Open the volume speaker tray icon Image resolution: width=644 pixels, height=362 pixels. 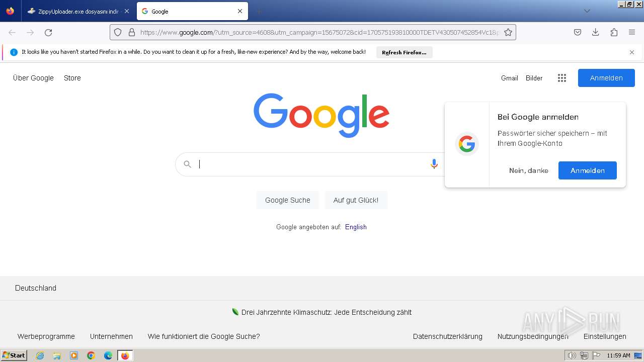[572, 355]
